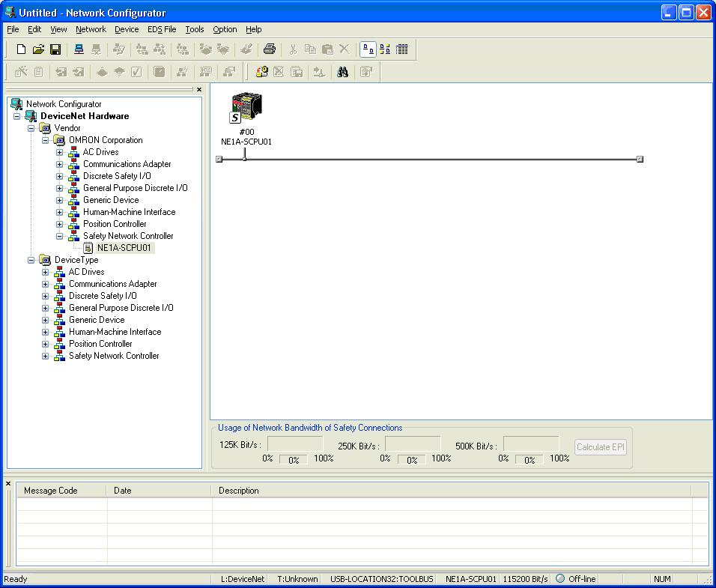Click the 500K Bit/s bandwidth bar

[531, 444]
